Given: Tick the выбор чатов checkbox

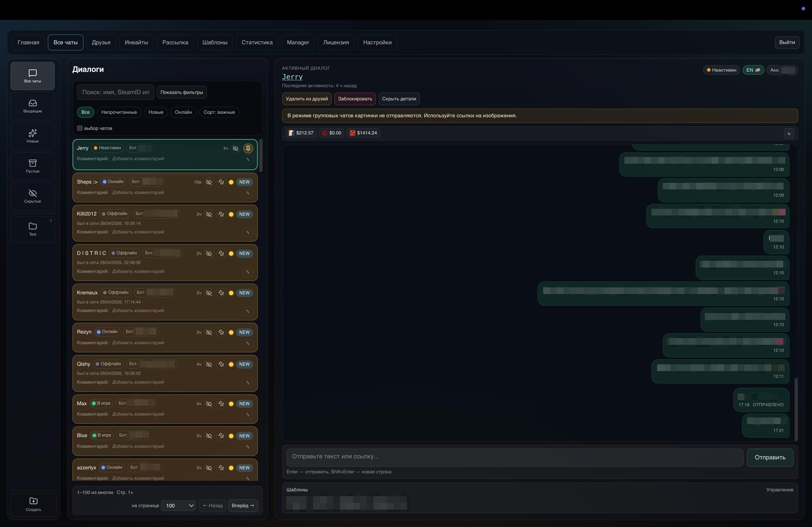Looking at the screenshot, I should 80,128.
